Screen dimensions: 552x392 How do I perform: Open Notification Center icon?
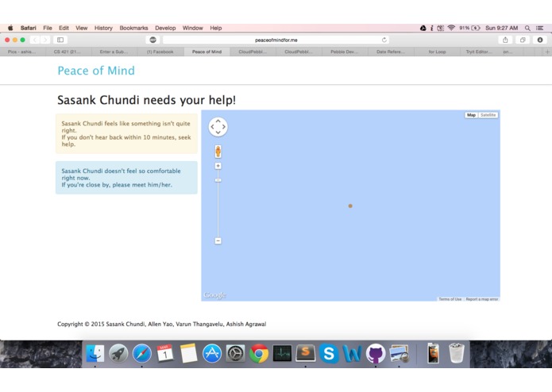(539, 28)
